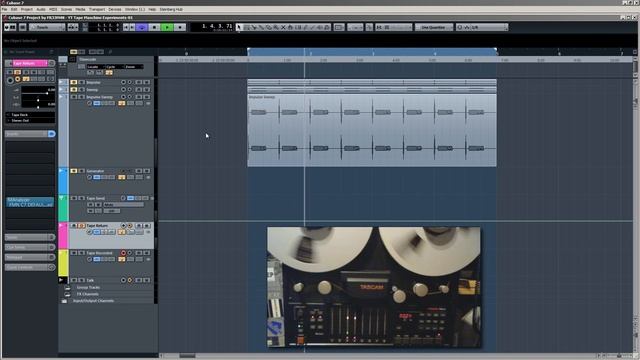Open the Transport menu
Image resolution: width=640 pixels, height=360 pixels.
click(97, 9)
